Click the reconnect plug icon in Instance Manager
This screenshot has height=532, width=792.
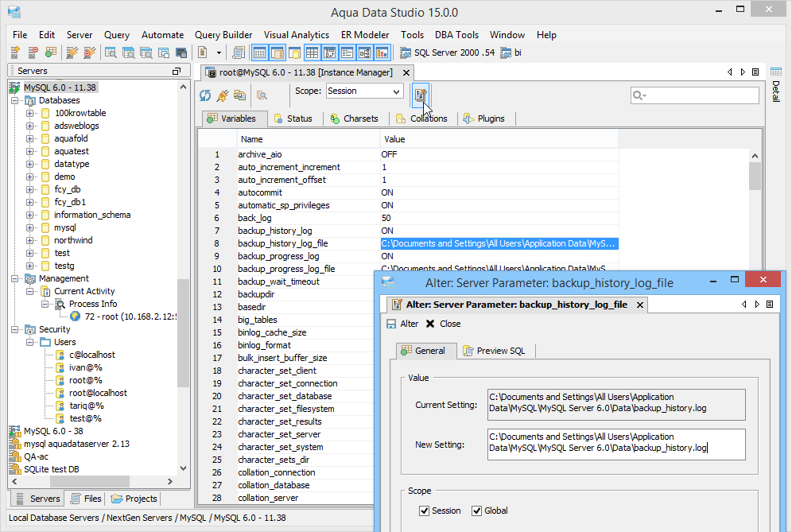click(222, 95)
